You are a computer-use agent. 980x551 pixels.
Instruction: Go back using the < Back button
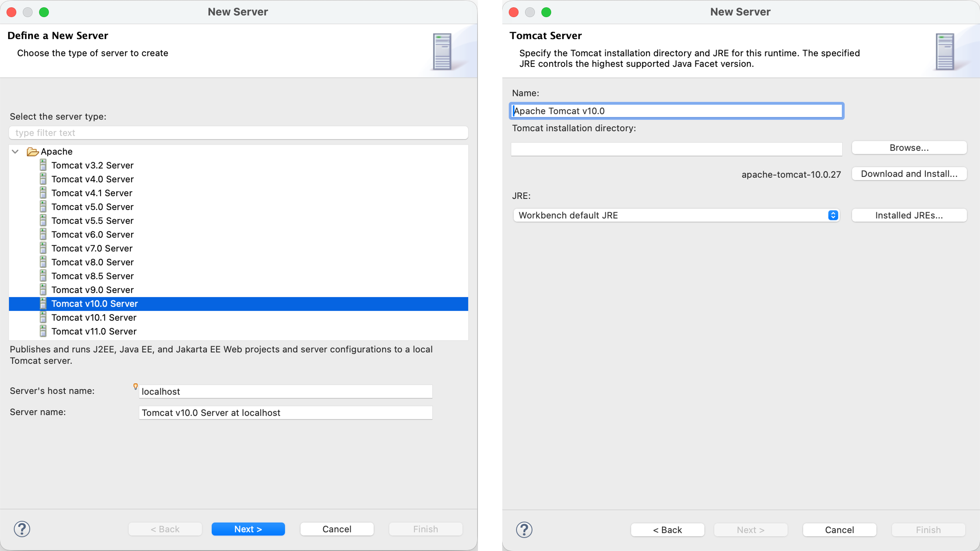[x=667, y=530]
